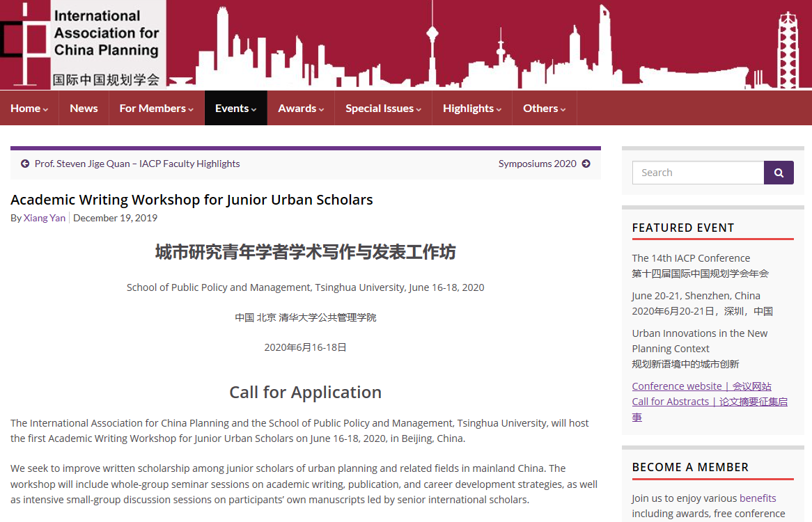Open the Call for Abstracts link
The width and height of the screenshot is (812, 522).
710,409
